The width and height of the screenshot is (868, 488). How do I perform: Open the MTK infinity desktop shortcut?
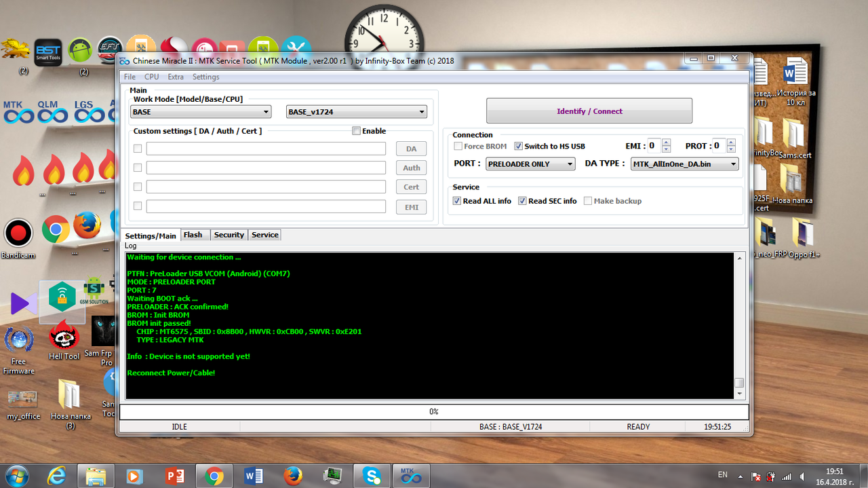(x=18, y=113)
